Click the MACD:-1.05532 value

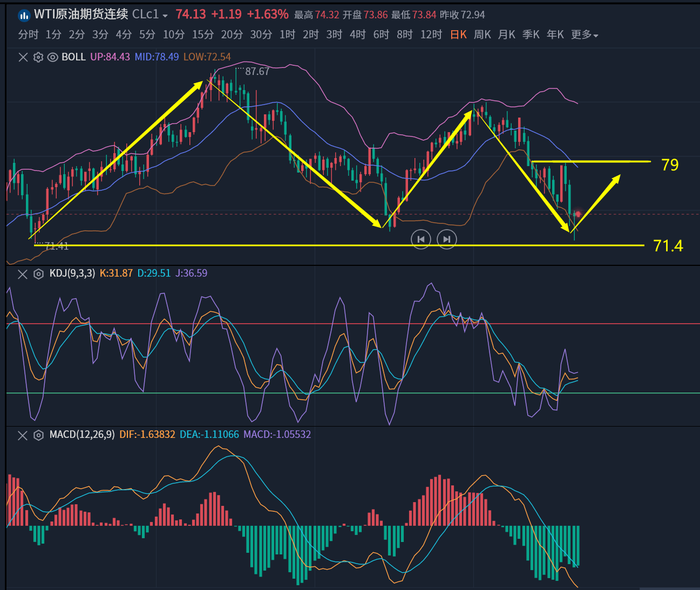(x=277, y=435)
